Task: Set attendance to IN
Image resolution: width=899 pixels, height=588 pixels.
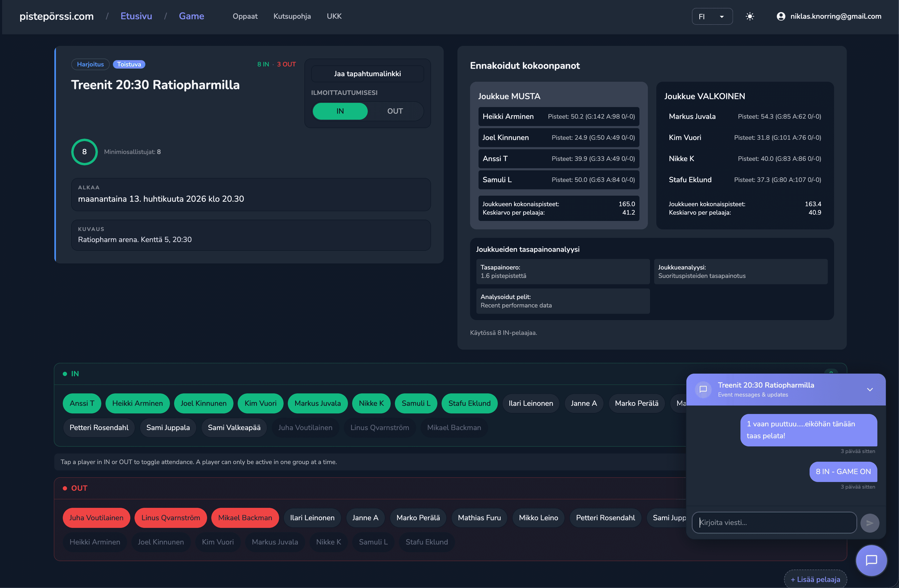Action: pos(340,111)
